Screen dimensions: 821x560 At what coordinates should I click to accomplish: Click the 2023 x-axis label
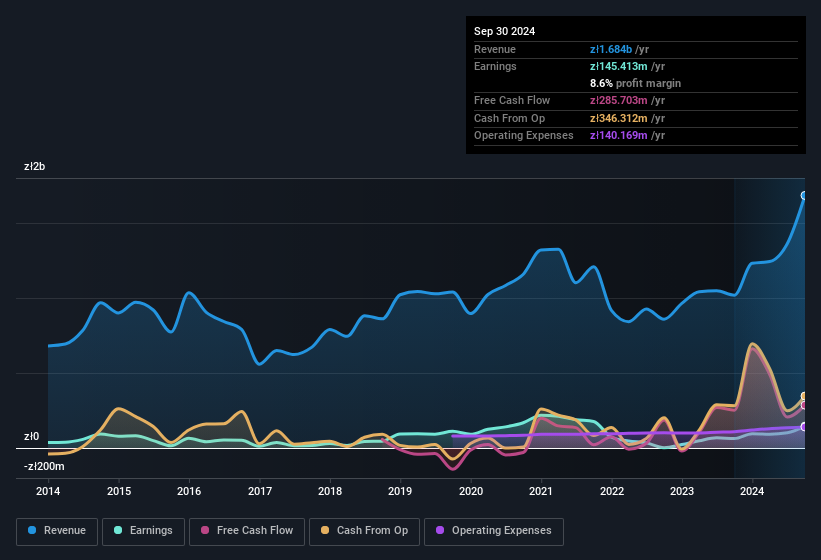click(x=682, y=491)
